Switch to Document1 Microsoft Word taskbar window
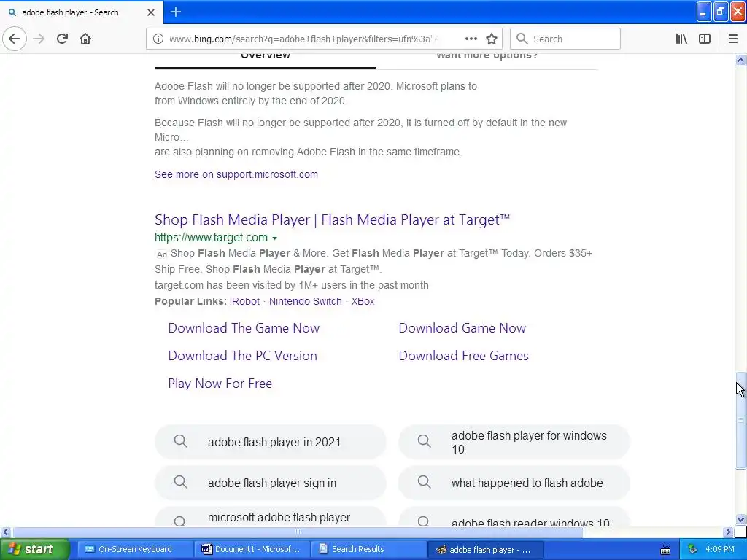Image resolution: width=747 pixels, height=560 pixels. (252, 549)
